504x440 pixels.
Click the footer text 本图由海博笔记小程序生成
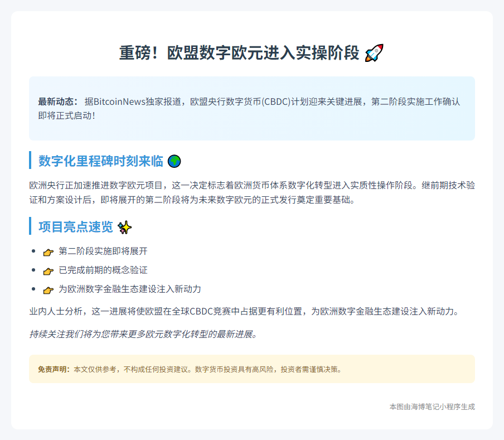[432, 407]
